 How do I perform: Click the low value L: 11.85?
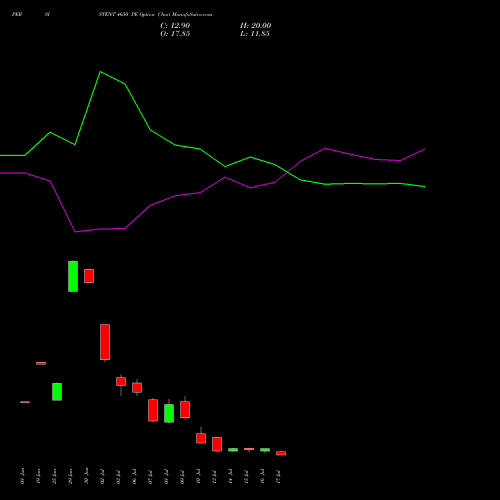(x=255, y=34)
